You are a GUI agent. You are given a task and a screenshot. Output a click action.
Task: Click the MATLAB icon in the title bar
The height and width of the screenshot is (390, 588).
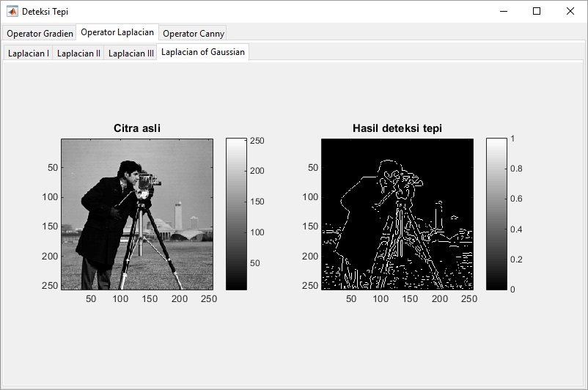pyautogui.click(x=12, y=11)
